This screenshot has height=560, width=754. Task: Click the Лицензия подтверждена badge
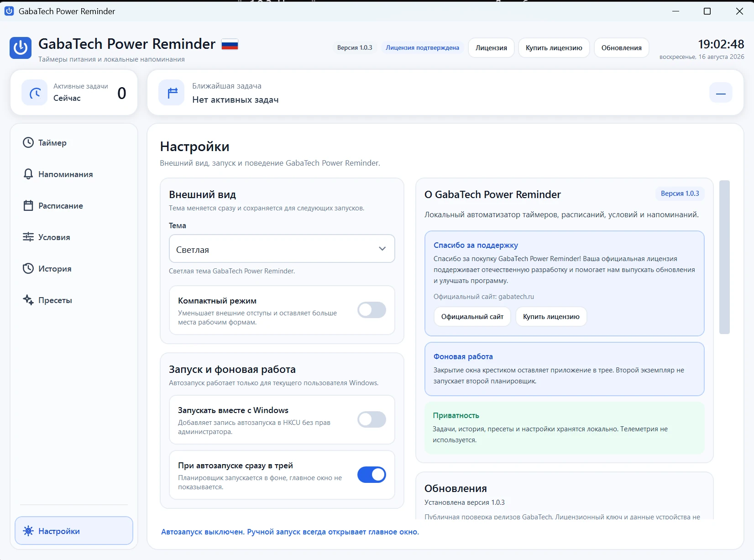tap(422, 47)
